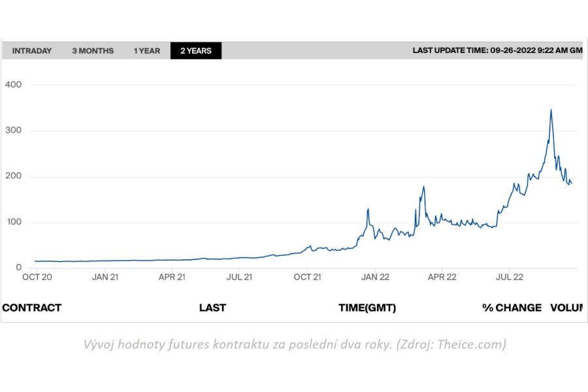Sort by the CONTRACT column header
588x392 pixels.
[32, 308]
